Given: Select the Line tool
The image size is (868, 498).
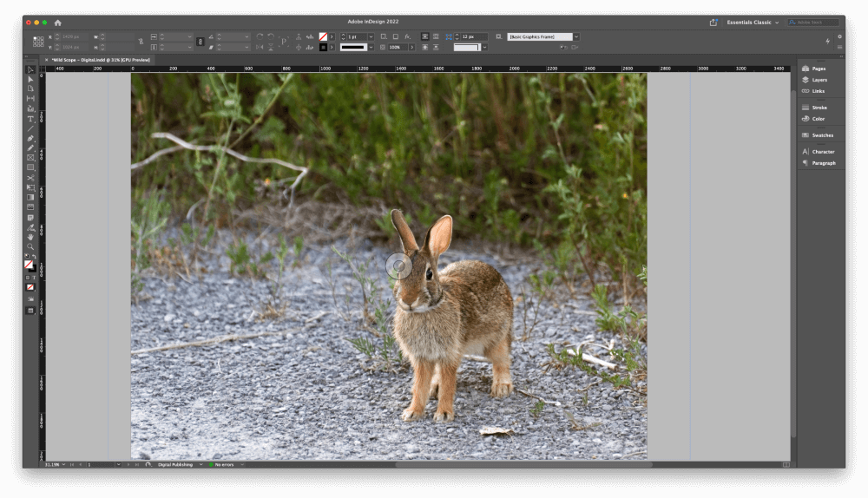Looking at the screenshot, I should (x=30, y=128).
